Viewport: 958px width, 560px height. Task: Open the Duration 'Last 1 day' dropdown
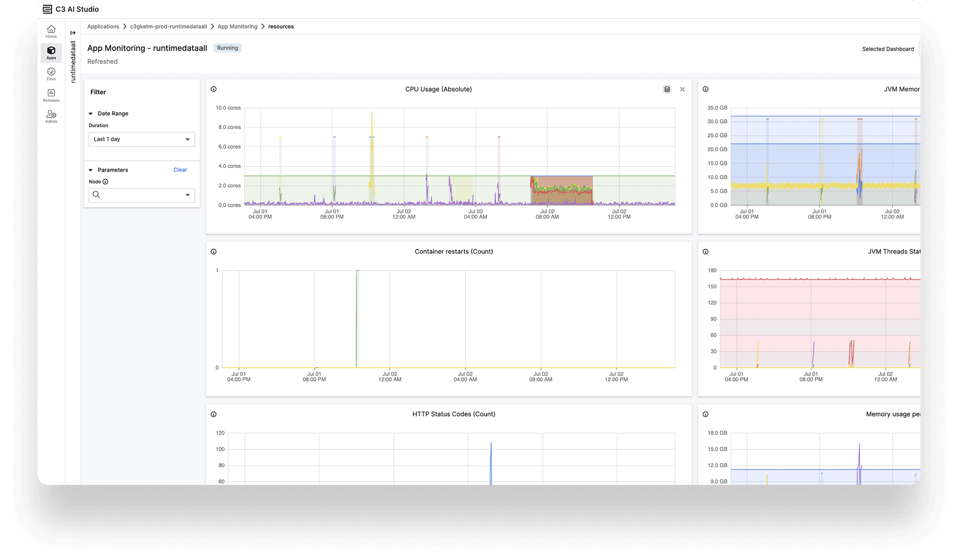coord(142,139)
